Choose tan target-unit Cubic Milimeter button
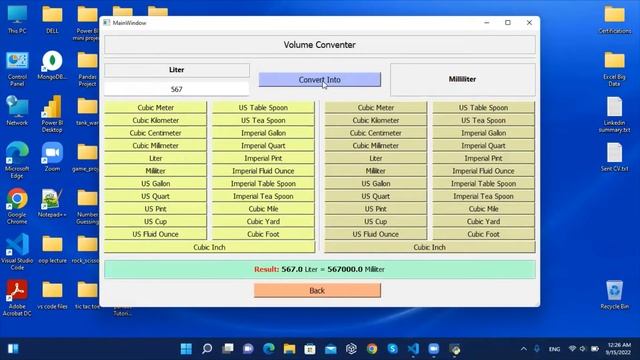Screen dimensions: 640x360 point(376,145)
